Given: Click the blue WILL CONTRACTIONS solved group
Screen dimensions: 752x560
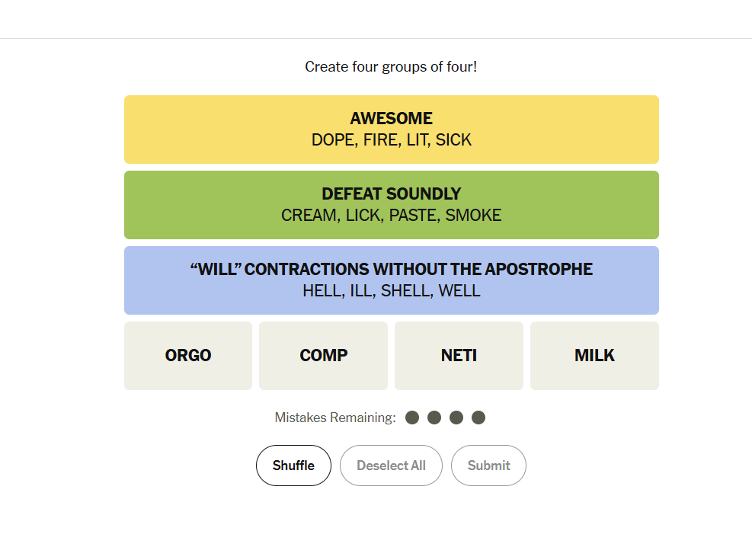Looking at the screenshot, I should pyautogui.click(x=392, y=280).
